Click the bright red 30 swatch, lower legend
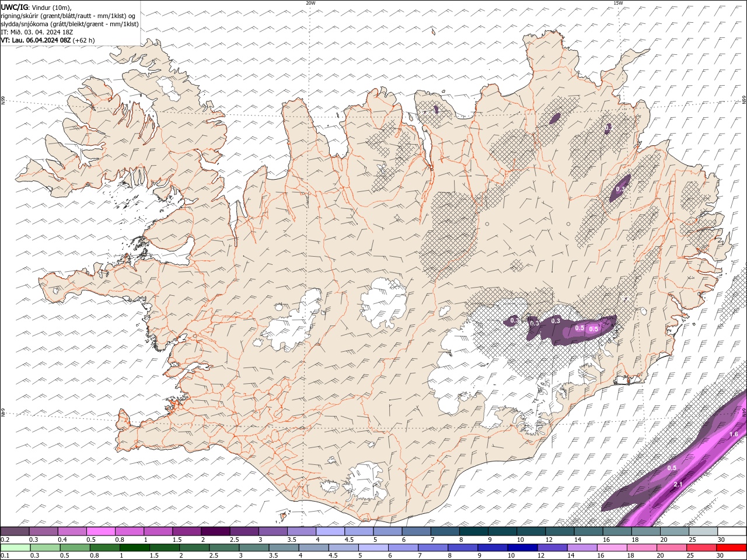Screen dimensions: 747x560 point(731,548)
